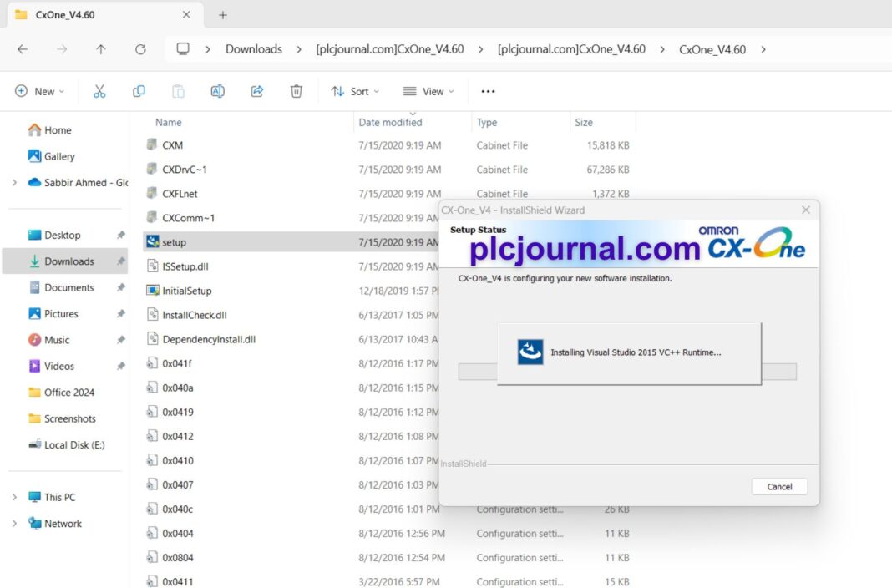Screen dimensions: 892x588
Task: Go up one folder level
Action: 101,49
